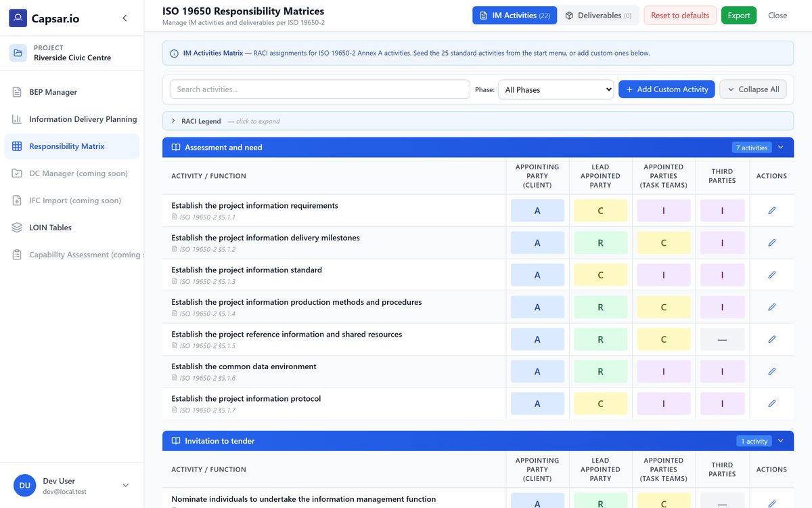812x508 pixels.
Task: Click Lead Appointed 'R' for delivery milestones
Action: click(600, 242)
